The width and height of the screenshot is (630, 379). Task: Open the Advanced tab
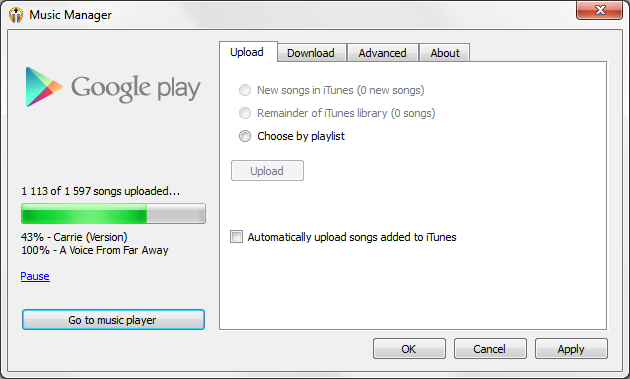tap(382, 53)
